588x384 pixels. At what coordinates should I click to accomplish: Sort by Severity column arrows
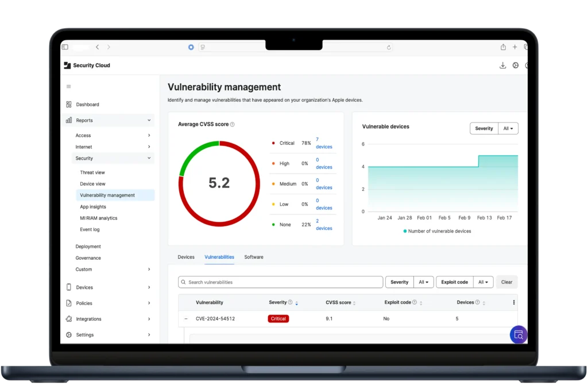(297, 303)
